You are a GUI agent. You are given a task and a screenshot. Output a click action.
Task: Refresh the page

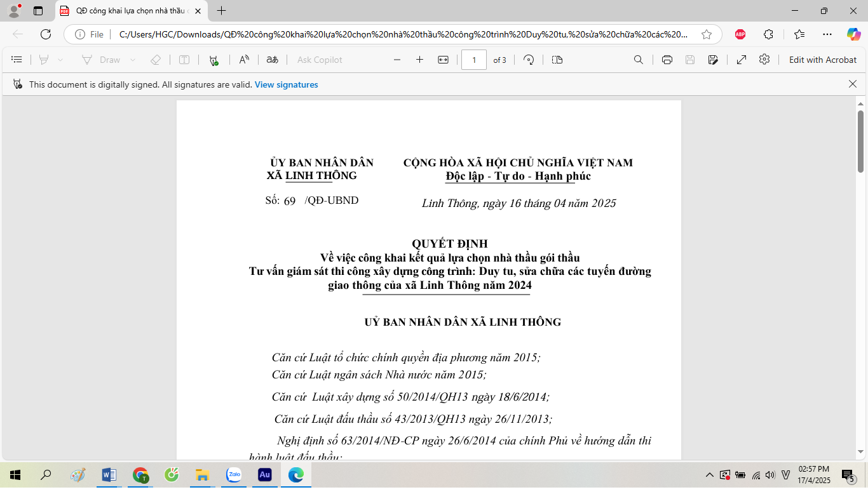click(46, 34)
